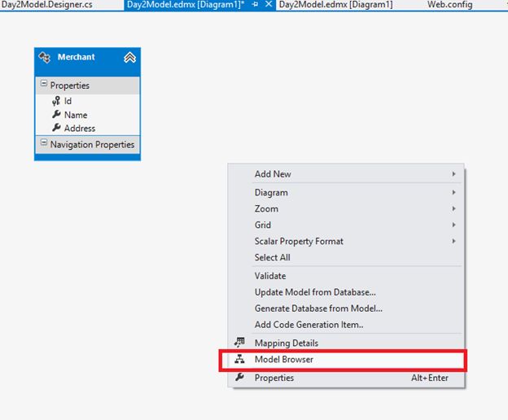Pin the active Day2Model.edmx tab
The height and width of the screenshot is (420, 508).
point(255,5)
